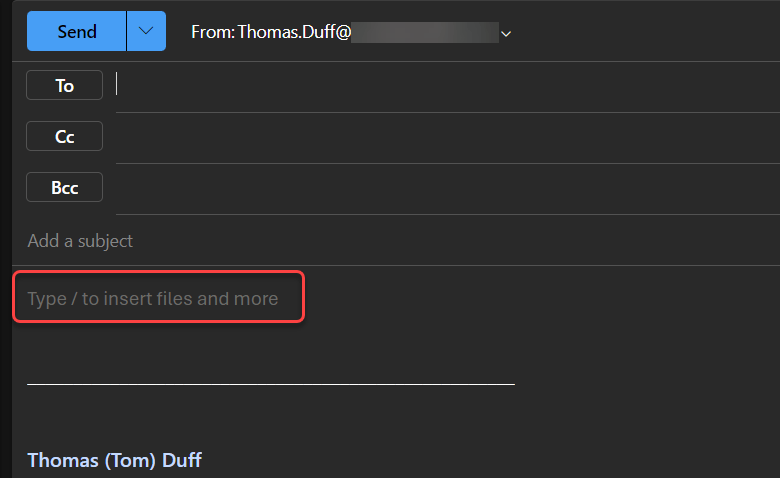Viewport: 780px width, 478px height.
Task: Focus the Bcc recipients input field
Action: tap(440, 188)
